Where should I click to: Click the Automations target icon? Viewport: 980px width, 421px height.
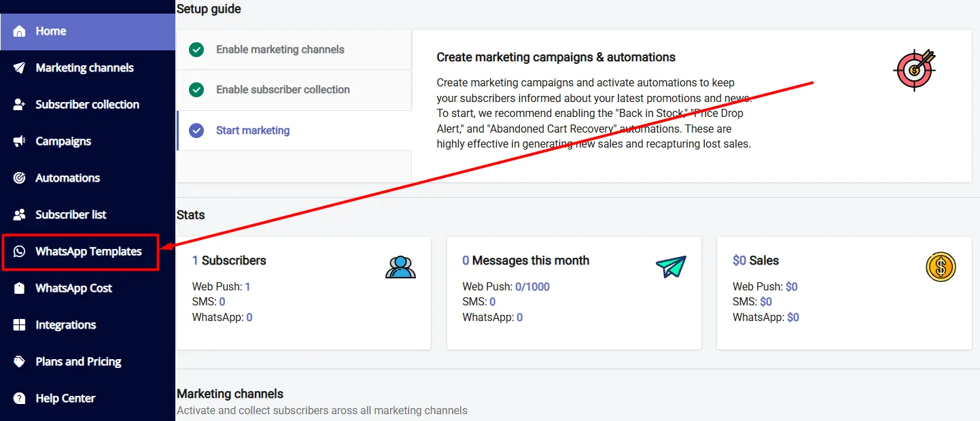tap(19, 178)
